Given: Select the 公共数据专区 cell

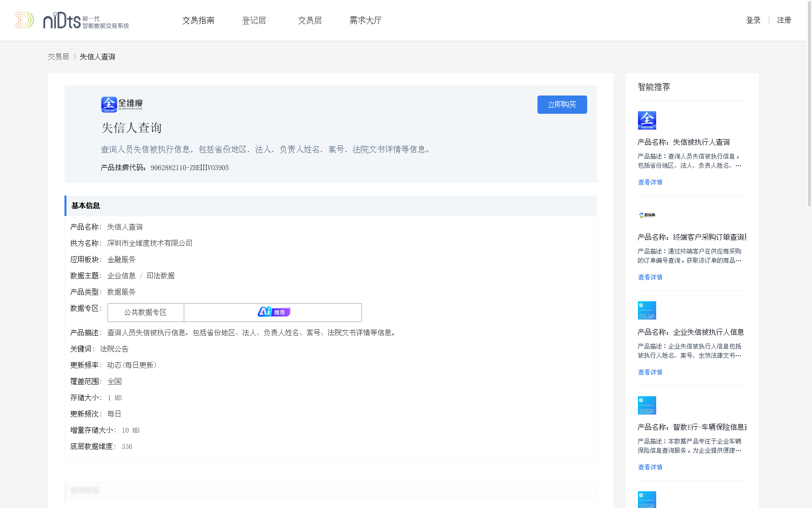Looking at the screenshot, I should (x=146, y=312).
